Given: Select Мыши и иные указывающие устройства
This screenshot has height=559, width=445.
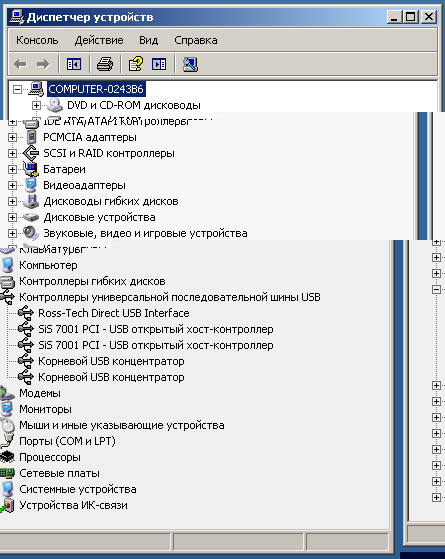Looking at the screenshot, I should point(122,426).
